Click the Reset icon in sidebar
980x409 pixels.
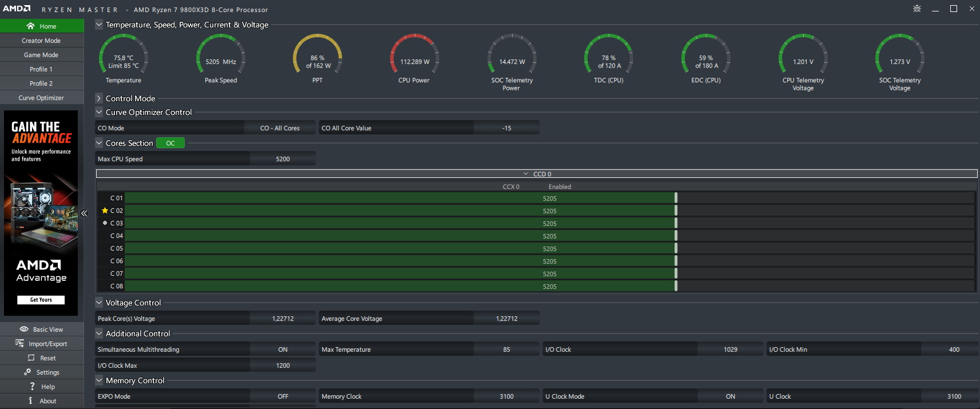[x=31, y=358]
